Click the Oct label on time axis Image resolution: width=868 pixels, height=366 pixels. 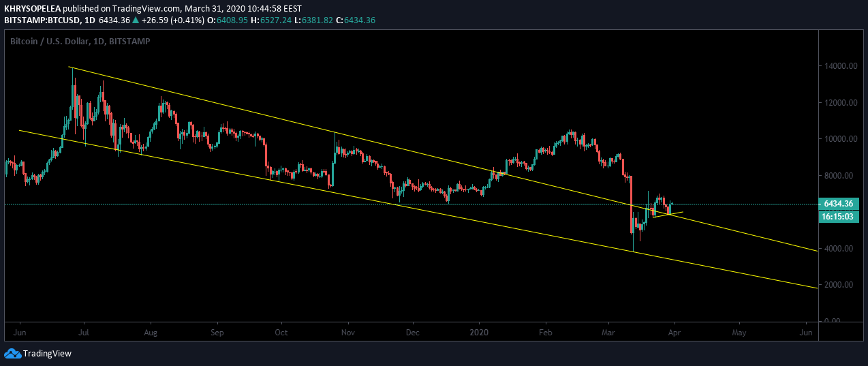coord(281,333)
